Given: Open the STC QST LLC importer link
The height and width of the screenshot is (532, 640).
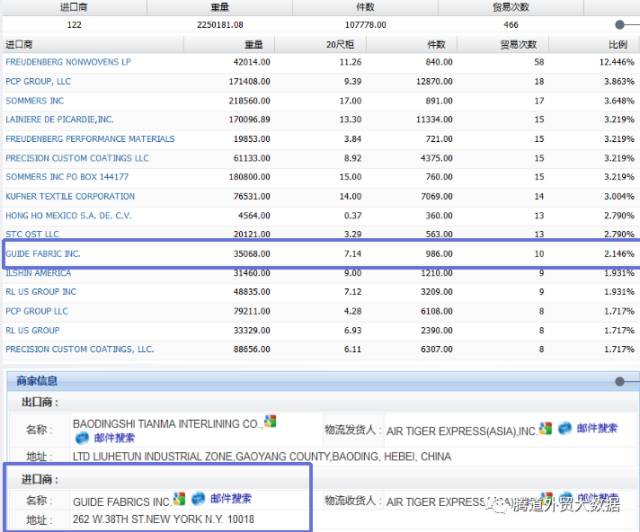Looking at the screenshot, I should point(32,234).
